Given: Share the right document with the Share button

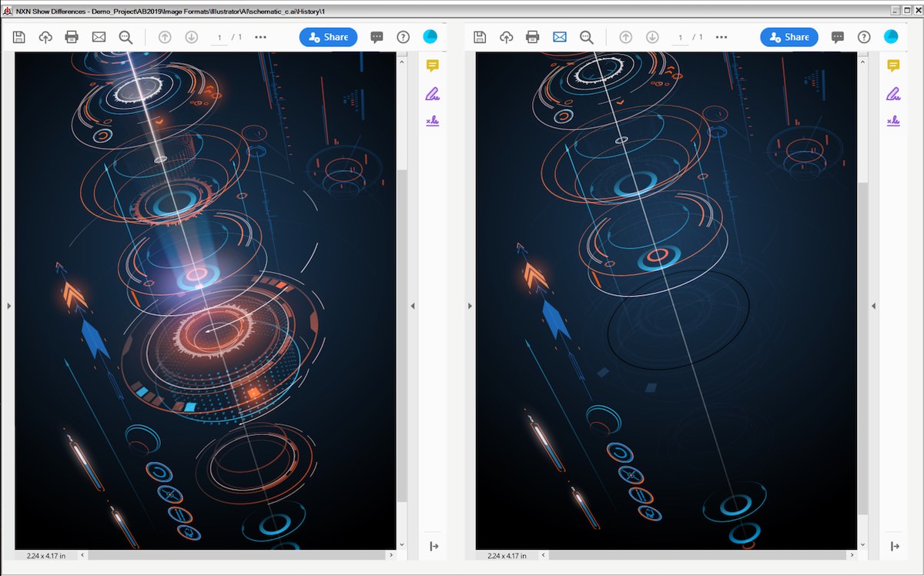Looking at the screenshot, I should coord(788,37).
